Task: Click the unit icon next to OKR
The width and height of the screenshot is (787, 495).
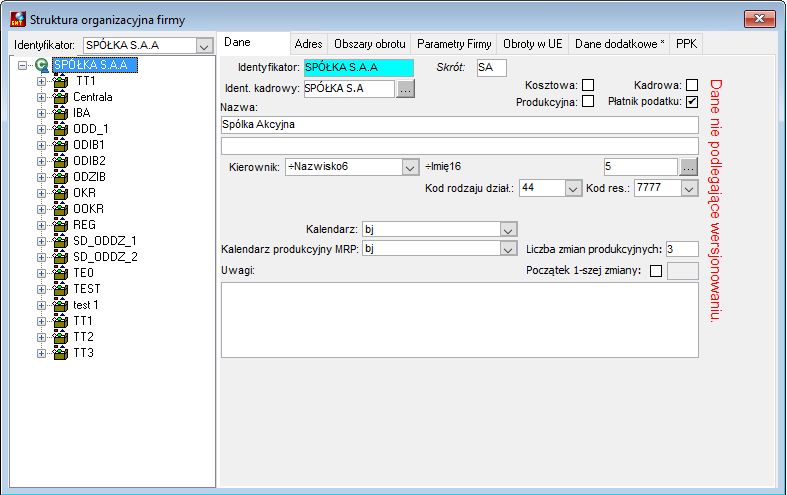Action: tap(60, 193)
